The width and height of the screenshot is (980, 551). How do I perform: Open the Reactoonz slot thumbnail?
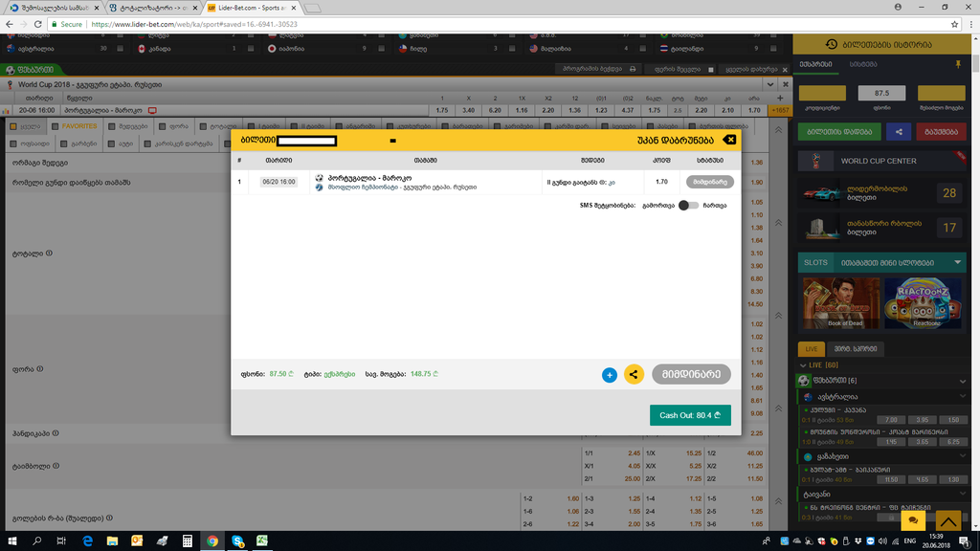click(x=924, y=303)
